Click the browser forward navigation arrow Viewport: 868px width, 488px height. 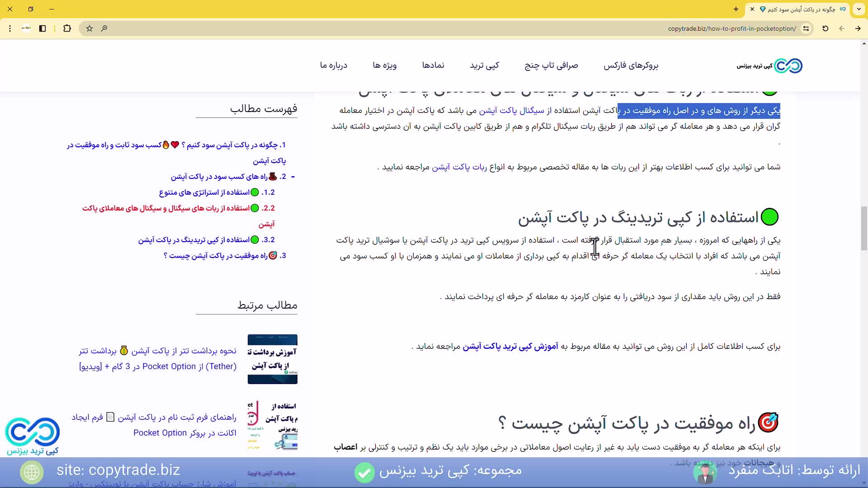[x=857, y=28]
